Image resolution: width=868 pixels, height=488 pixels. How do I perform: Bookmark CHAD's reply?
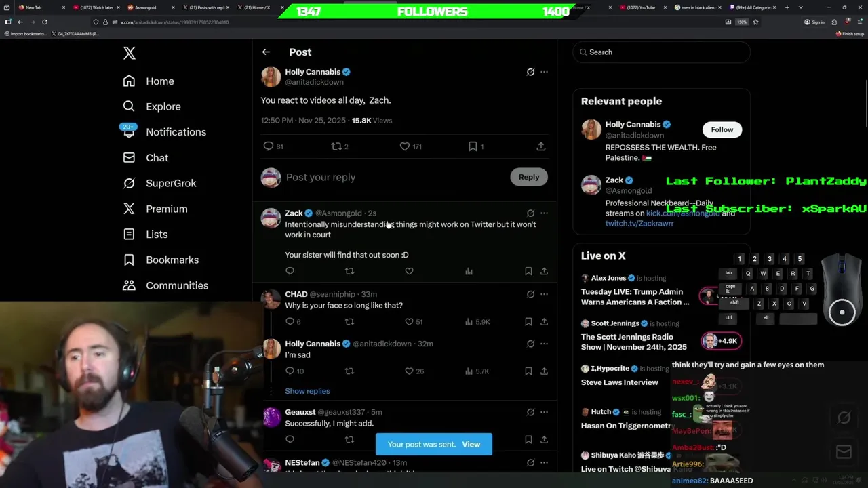tap(528, 322)
